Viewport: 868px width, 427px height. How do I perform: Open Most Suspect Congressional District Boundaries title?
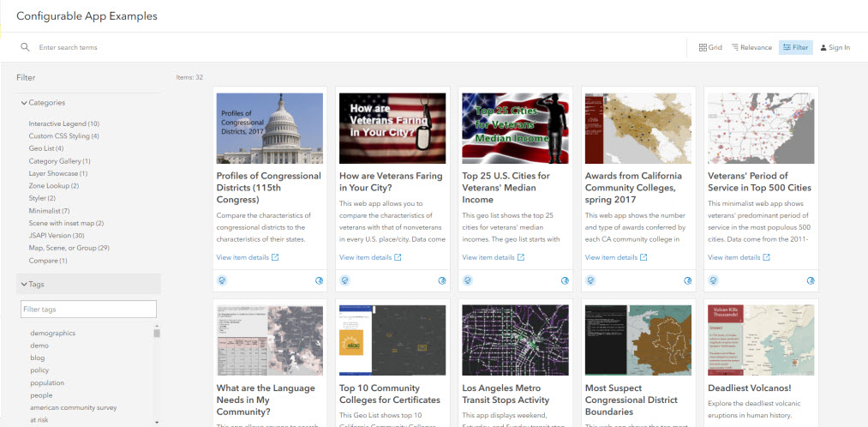tap(631, 400)
